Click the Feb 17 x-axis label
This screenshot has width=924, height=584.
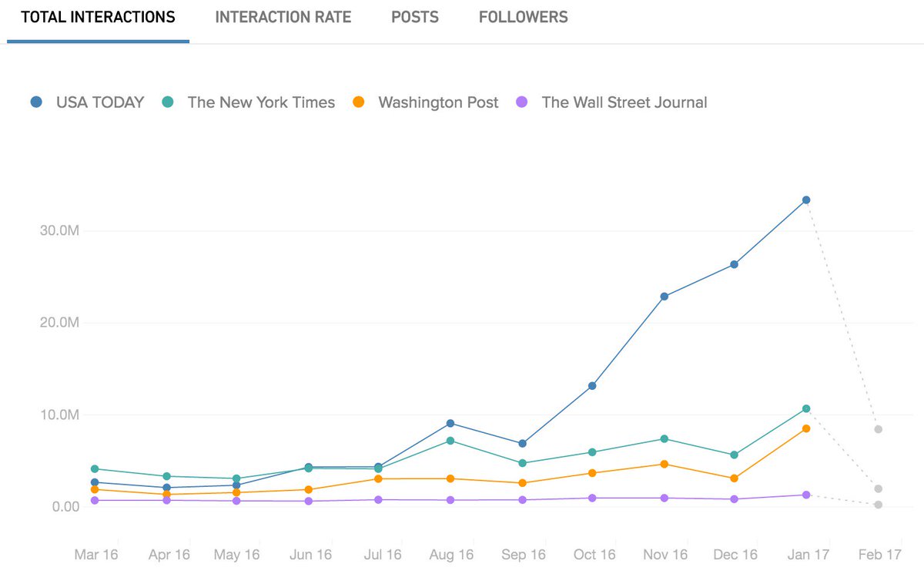(x=878, y=555)
